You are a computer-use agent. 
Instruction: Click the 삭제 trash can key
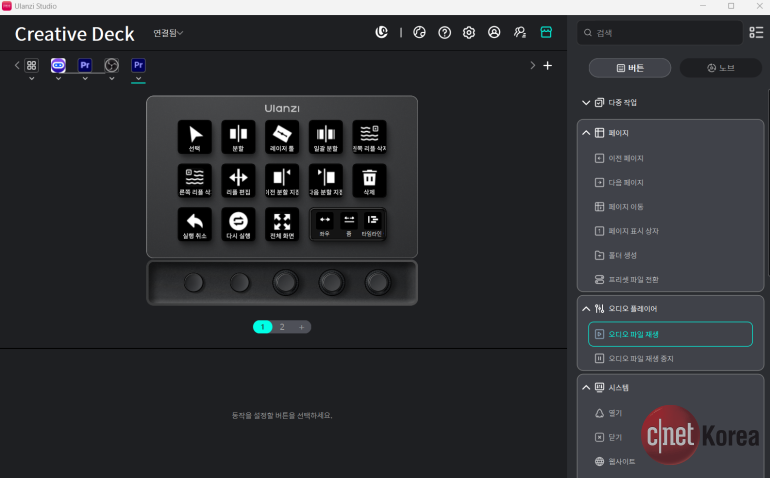369,180
